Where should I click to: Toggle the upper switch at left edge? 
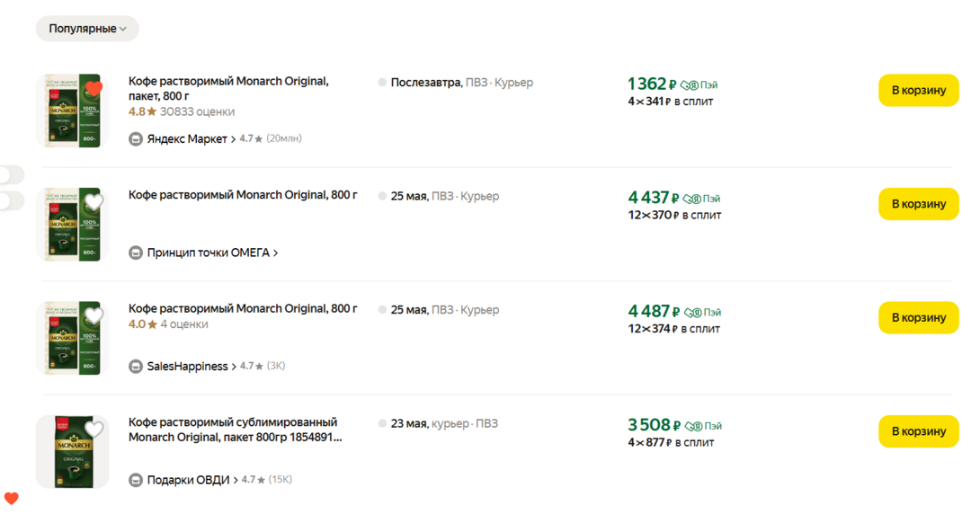coord(12,174)
